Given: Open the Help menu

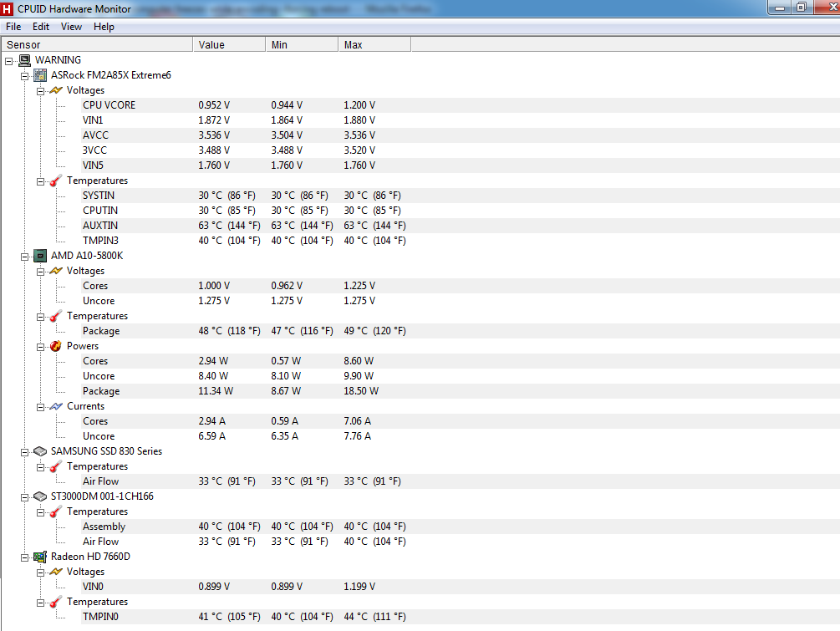Looking at the screenshot, I should pyautogui.click(x=104, y=26).
